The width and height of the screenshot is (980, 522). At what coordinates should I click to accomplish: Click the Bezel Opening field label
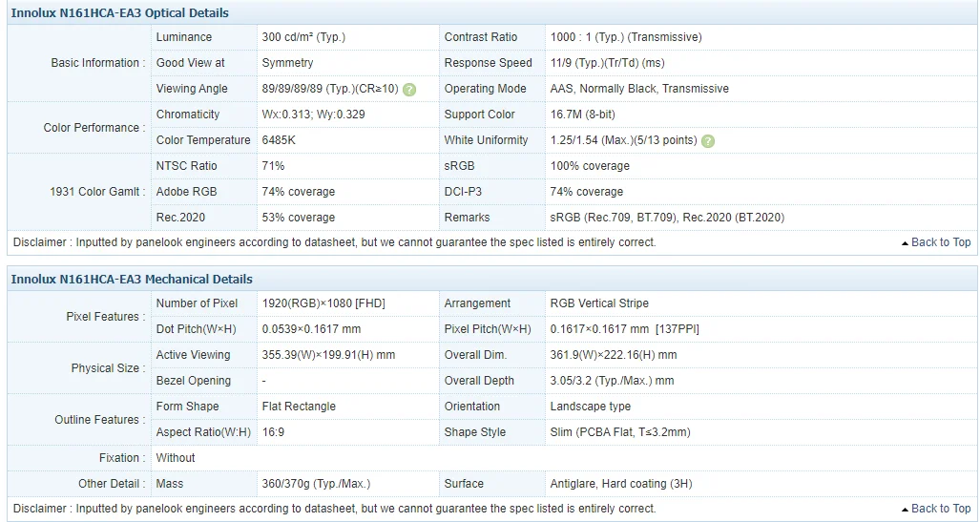[193, 381]
